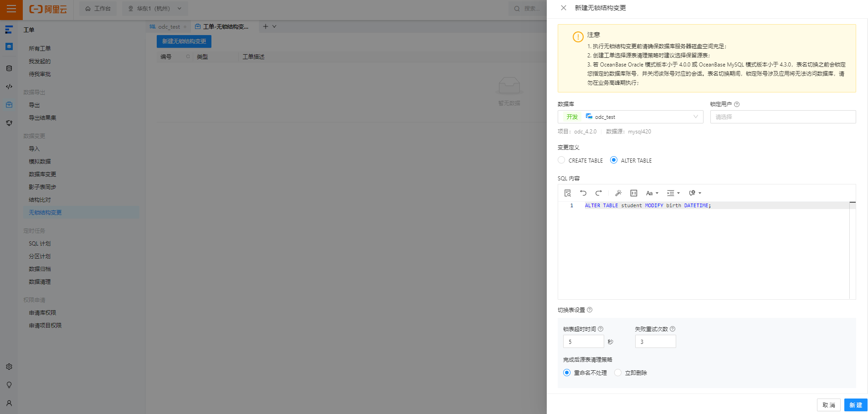The width and height of the screenshot is (868, 414).
Task: Expand the Aa case conversion dropdown
Action: coord(652,193)
